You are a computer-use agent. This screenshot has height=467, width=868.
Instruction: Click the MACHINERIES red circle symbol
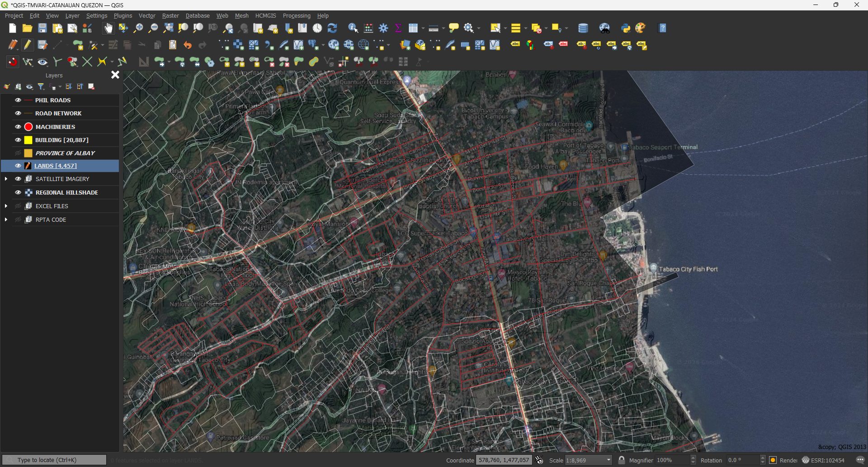[x=28, y=127]
